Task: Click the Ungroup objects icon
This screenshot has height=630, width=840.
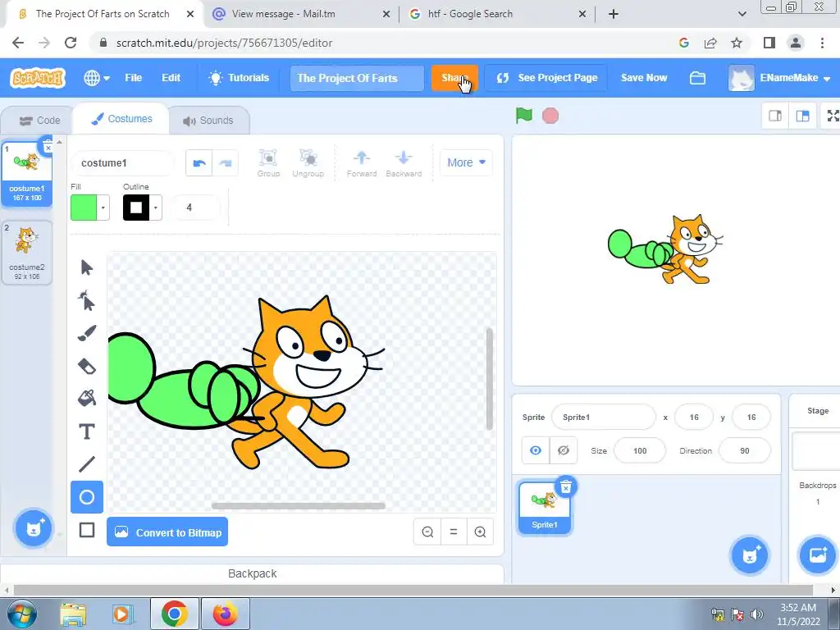Action: (308, 163)
